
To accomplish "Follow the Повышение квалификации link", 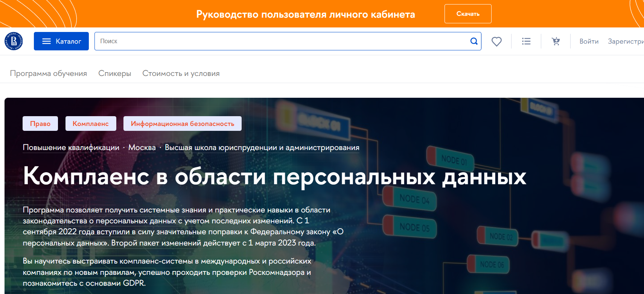I will coord(71,148).
